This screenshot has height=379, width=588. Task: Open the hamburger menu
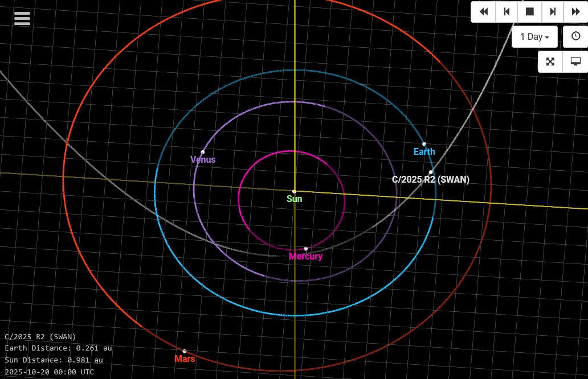[x=22, y=18]
